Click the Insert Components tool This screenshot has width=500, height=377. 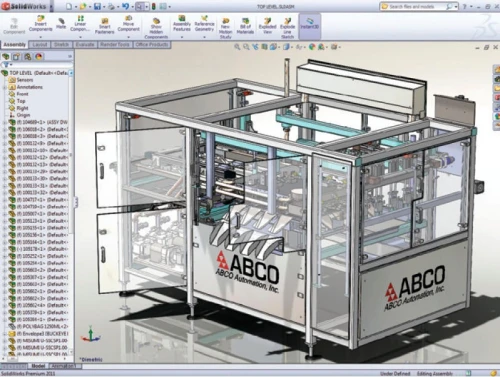point(40,23)
